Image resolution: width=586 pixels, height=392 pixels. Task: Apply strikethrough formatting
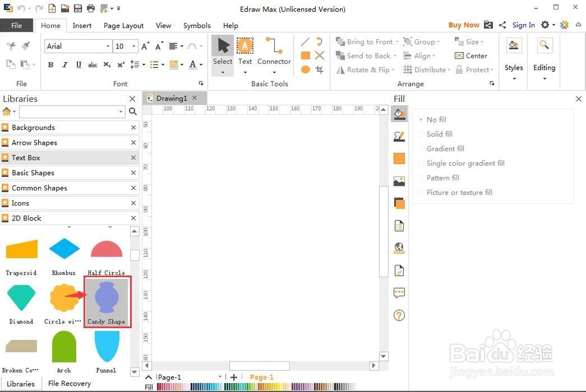point(93,64)
